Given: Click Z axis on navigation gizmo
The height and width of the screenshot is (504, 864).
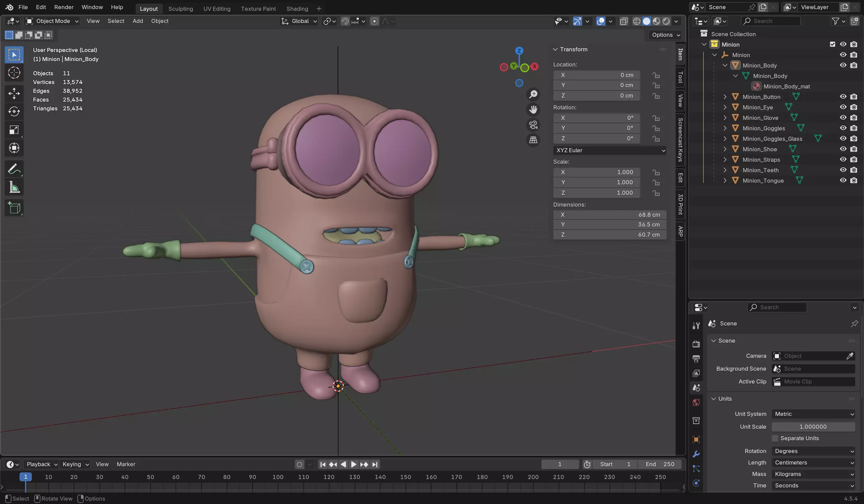Looking at the screenshot, I should click(519, 51).
